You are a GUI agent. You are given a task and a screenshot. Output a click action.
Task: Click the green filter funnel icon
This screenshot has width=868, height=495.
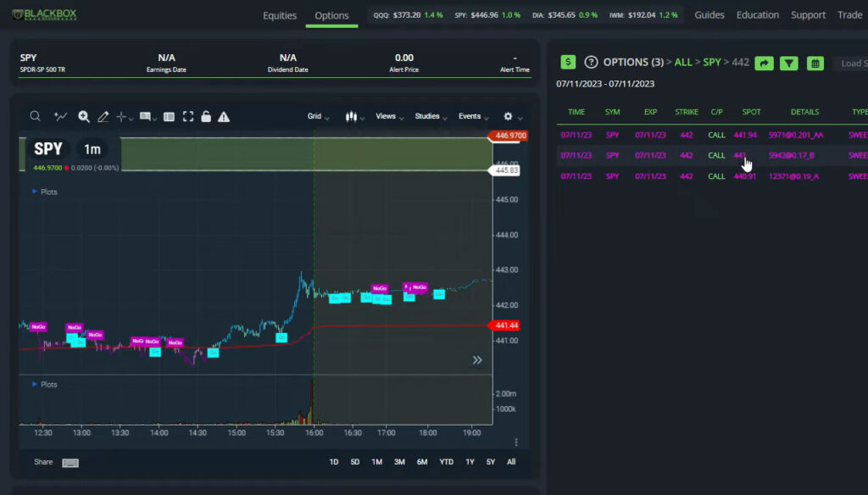788,63
